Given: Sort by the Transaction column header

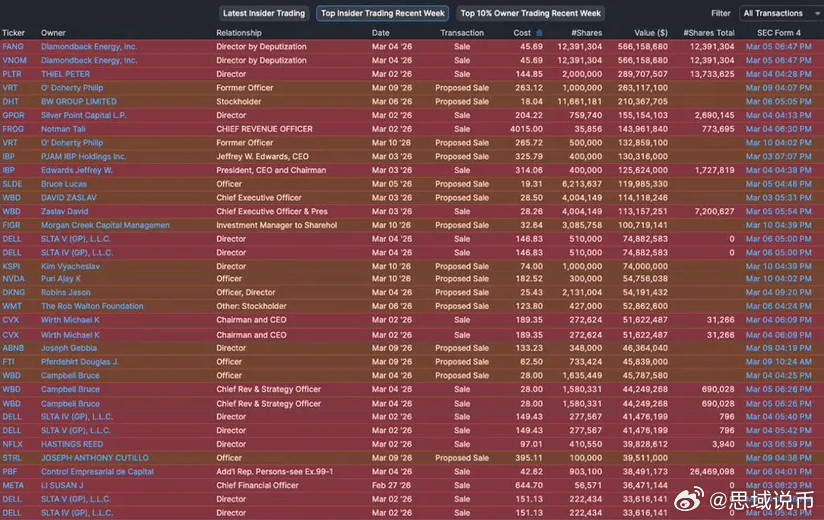Looking at the screenshot, I should click(x=462, y=33).
